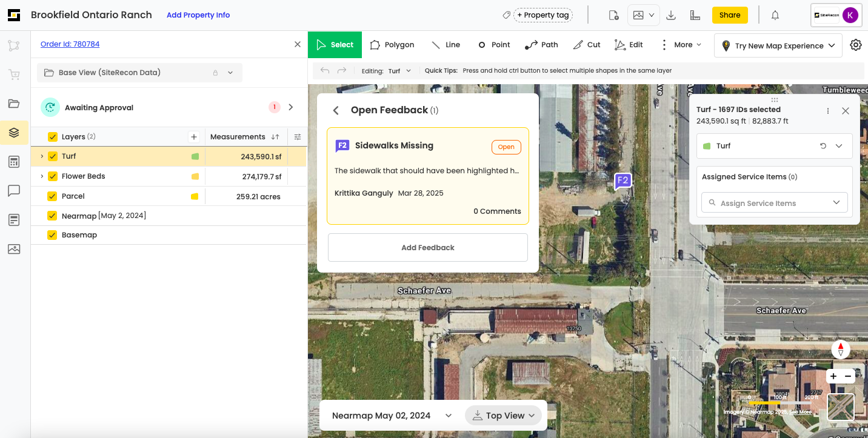
Task: Zoom in the map with plus button
Action: [833, 376]
